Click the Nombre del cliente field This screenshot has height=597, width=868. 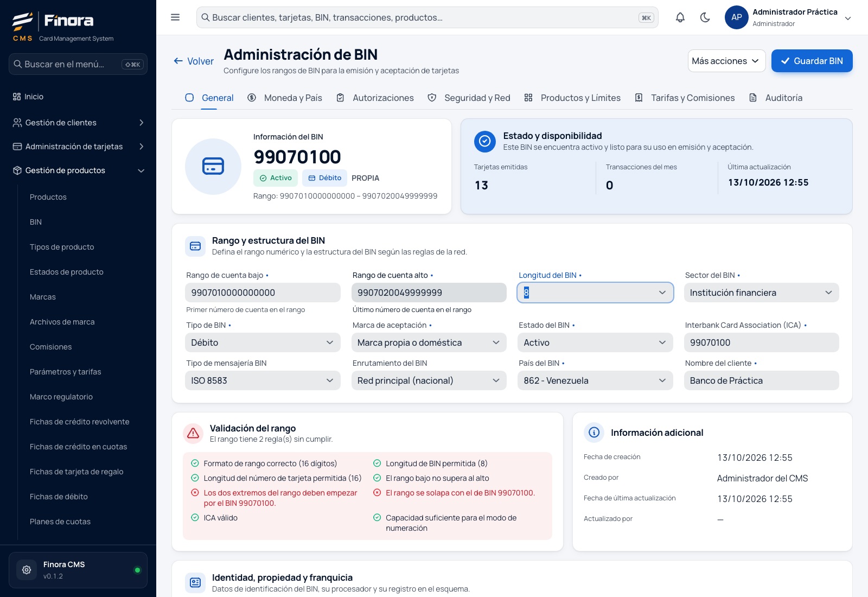(x=762, y=380)
